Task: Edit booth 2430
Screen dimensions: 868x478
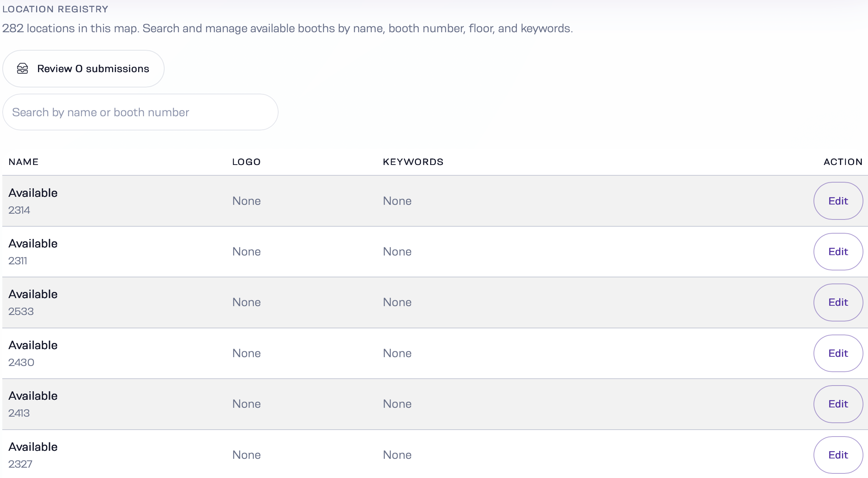Action: click(838, 353)
